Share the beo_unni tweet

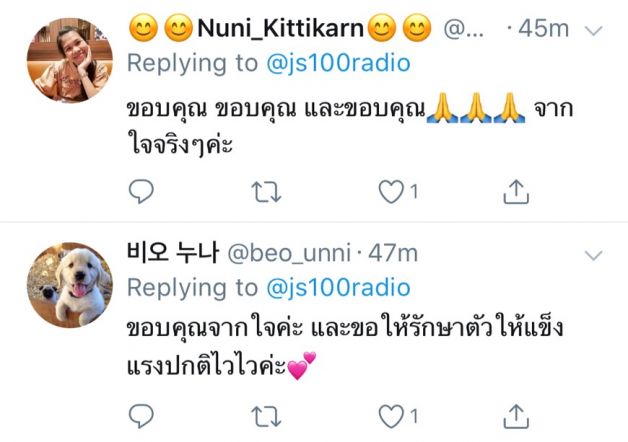coord(516,417)
